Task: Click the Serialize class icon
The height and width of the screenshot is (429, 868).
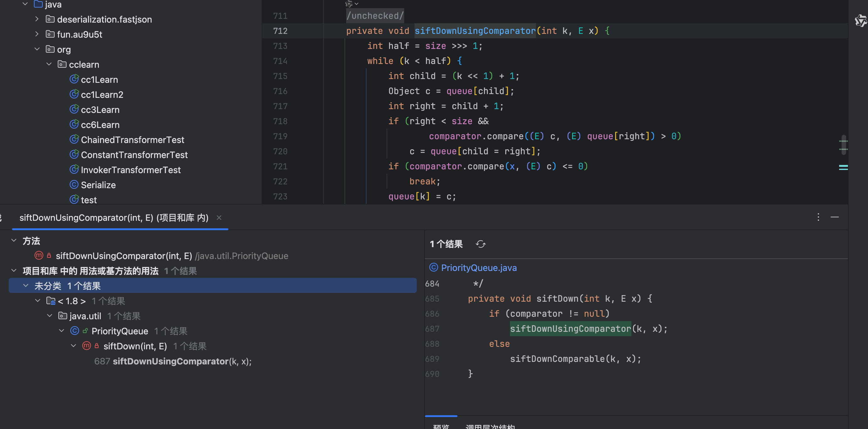Action: tap(74, 185)
